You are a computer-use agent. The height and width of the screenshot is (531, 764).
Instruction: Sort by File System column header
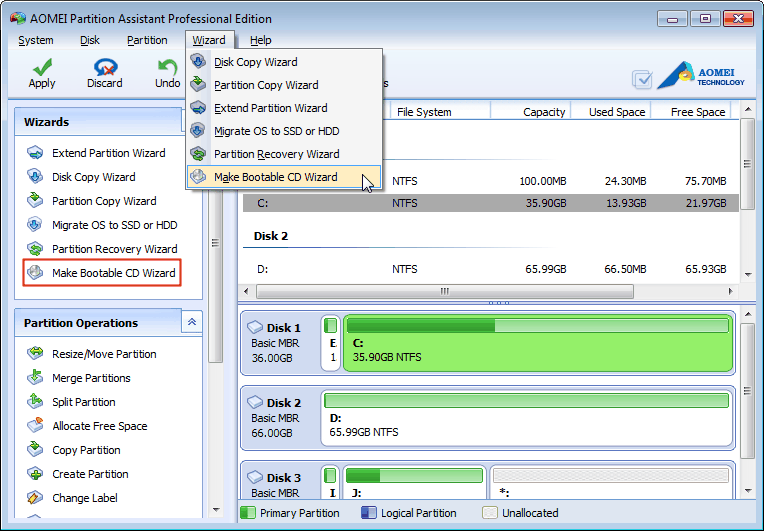(440, 112)
